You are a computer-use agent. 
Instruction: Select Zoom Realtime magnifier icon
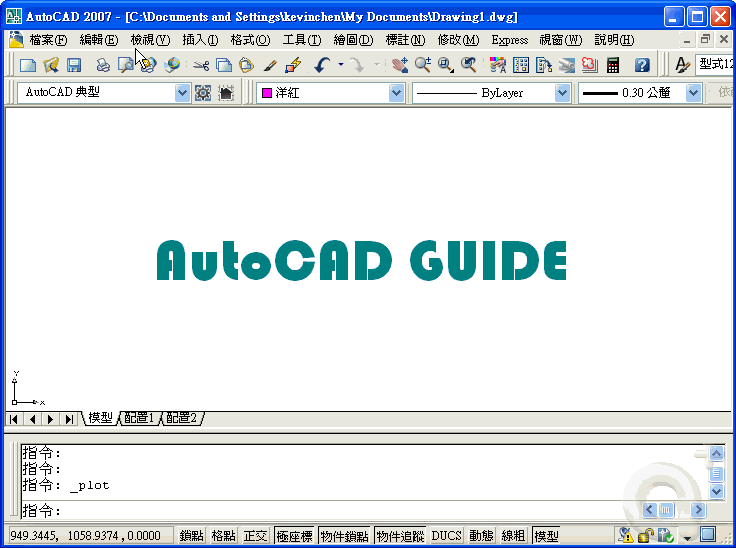click(422, 65)
